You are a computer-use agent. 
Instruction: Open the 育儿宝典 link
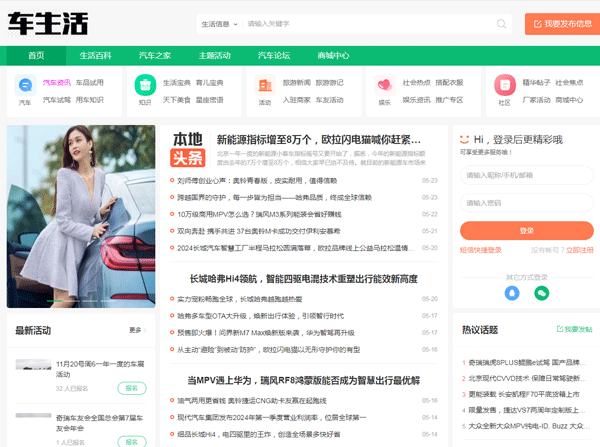209,83
